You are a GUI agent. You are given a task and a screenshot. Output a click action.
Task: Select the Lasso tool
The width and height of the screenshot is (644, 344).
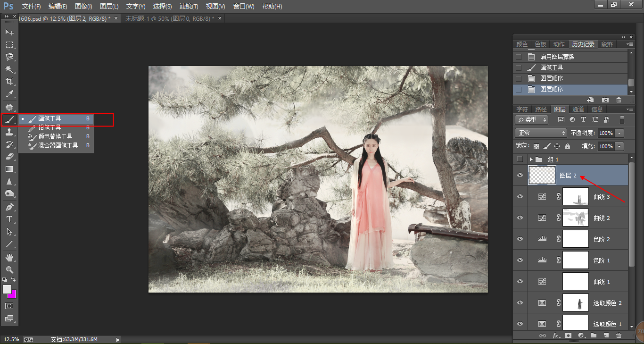click(9, 57)
